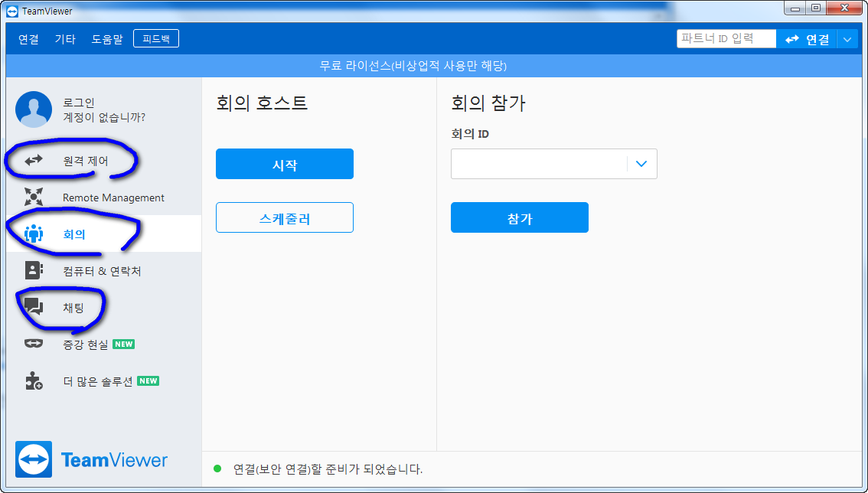Screen dimensions: 868x493
Task: Click the 무료 라이선스 banner text
Action: [413, 66]
